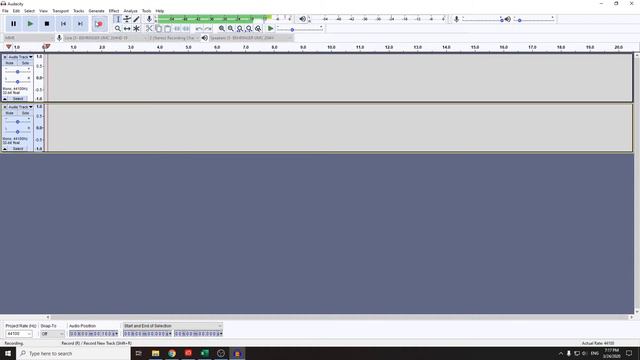The image size is (640, 360).
Task: Open the audio host MME dropdown
Action: [x=29, y=38]
